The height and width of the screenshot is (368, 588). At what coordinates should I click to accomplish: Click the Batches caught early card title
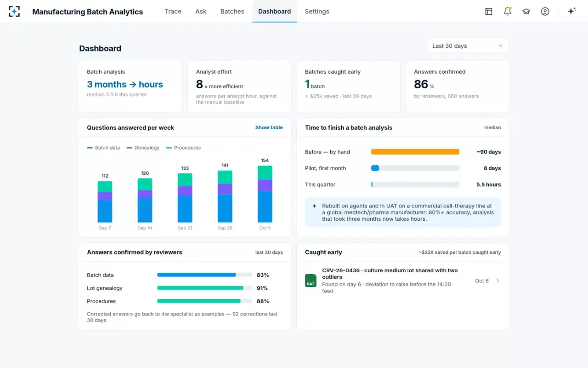click(x=333, y=72)
